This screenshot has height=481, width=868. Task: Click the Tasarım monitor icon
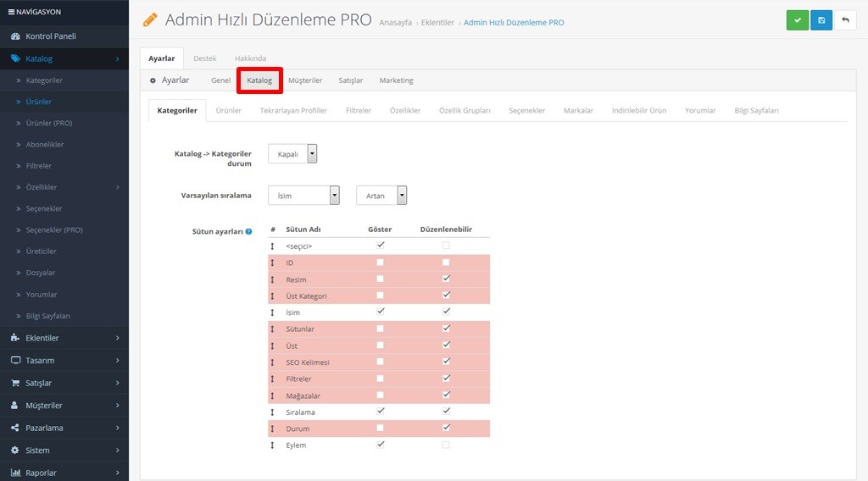click(15, 360)
